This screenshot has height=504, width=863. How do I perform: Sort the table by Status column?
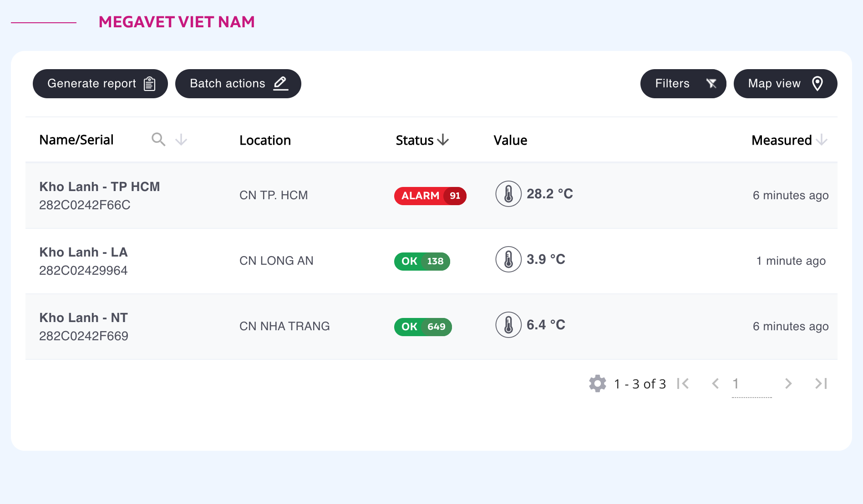(422, 140)
